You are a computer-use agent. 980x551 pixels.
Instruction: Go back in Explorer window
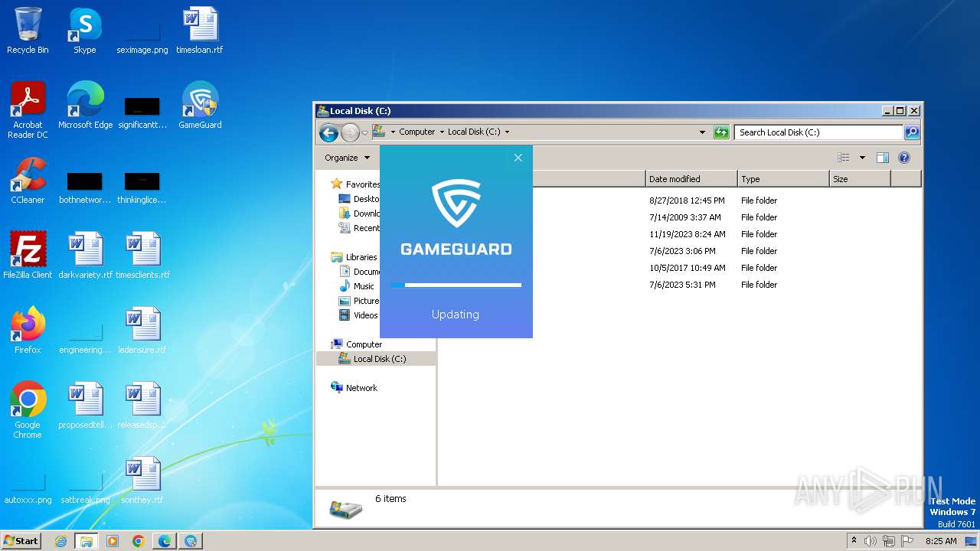328,132
